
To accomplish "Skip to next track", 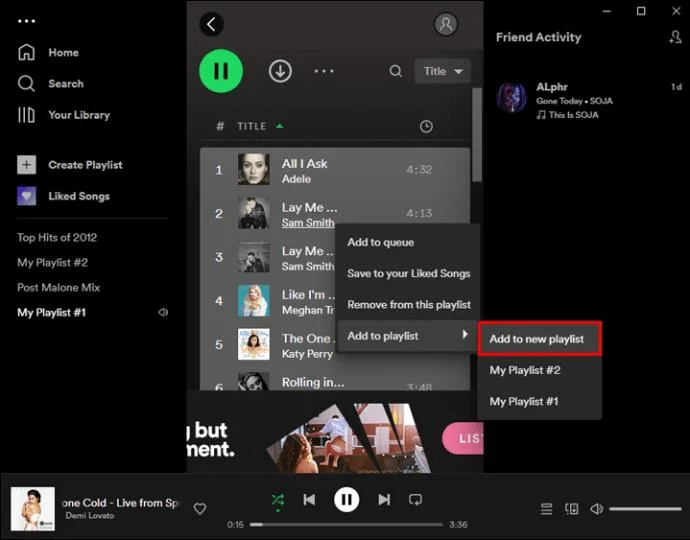I will pos(384,500).
